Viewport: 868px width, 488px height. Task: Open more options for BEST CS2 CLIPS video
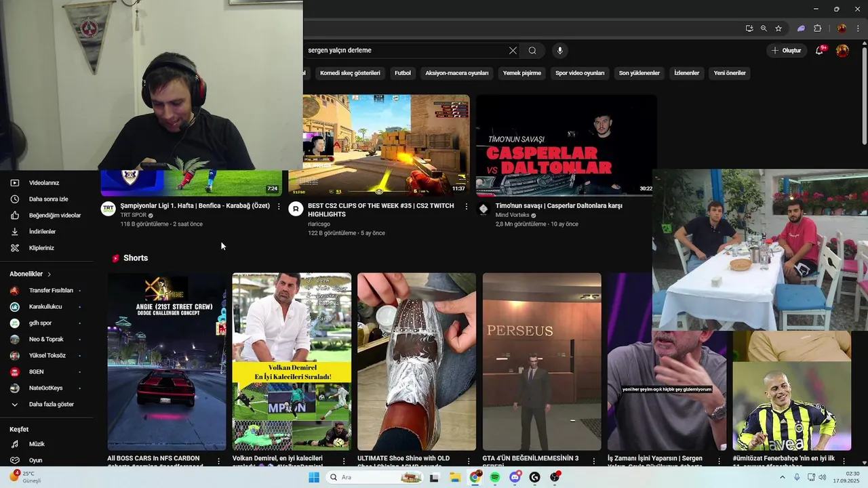click(466, 206)
